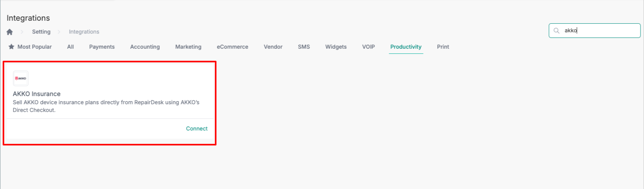Open the Vendor tab

tap(273, 47)
